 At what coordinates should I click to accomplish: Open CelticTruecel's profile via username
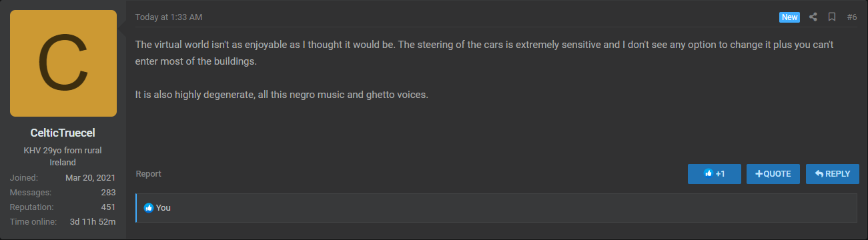coord(63,133)
